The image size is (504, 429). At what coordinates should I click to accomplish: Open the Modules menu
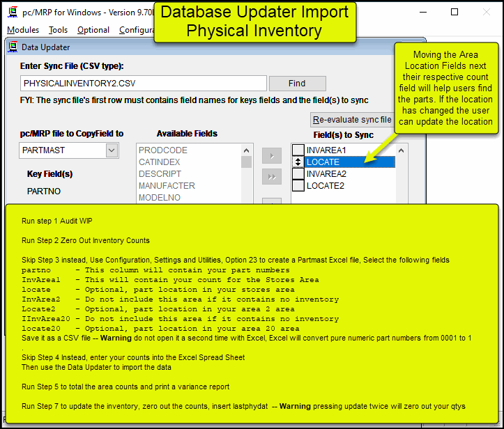tap(23, 30)
